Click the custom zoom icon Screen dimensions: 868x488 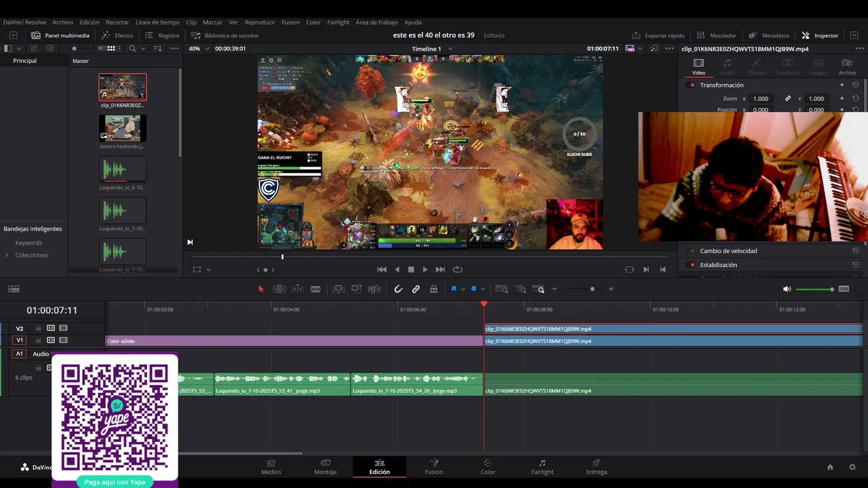coord(539,289)
